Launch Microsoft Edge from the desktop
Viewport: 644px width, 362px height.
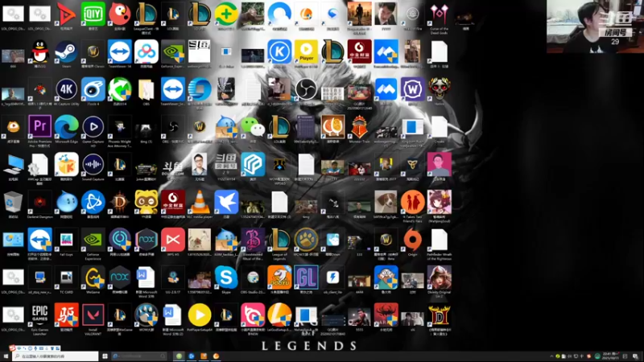click(x=67, y=127)
